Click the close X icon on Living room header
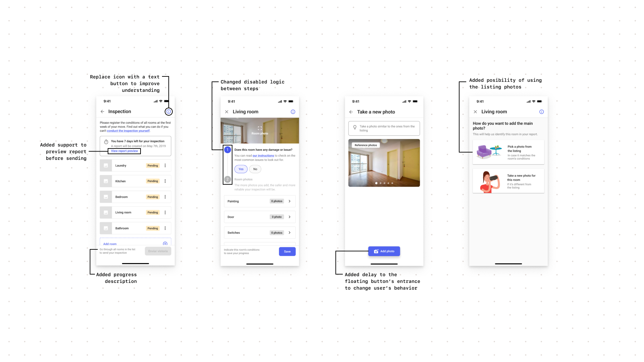 click(227, 111)
